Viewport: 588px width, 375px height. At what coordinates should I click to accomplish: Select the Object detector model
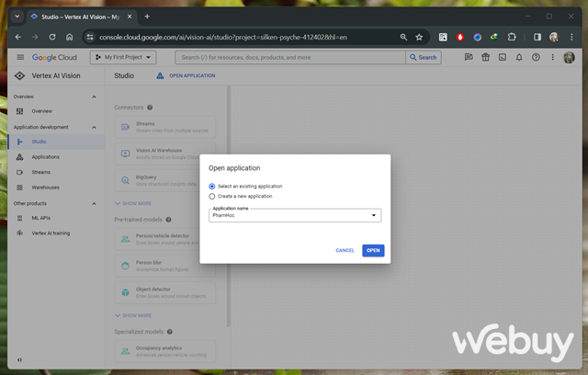pyautogui.click(x=165, y=292)
